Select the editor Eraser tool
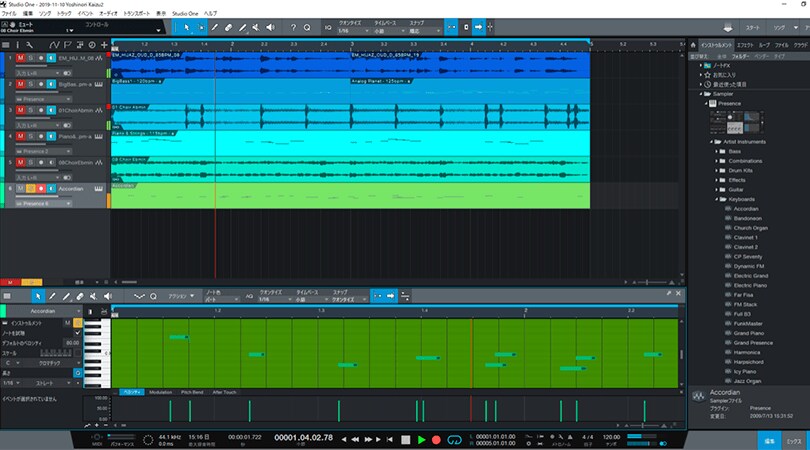 (80, 296)
